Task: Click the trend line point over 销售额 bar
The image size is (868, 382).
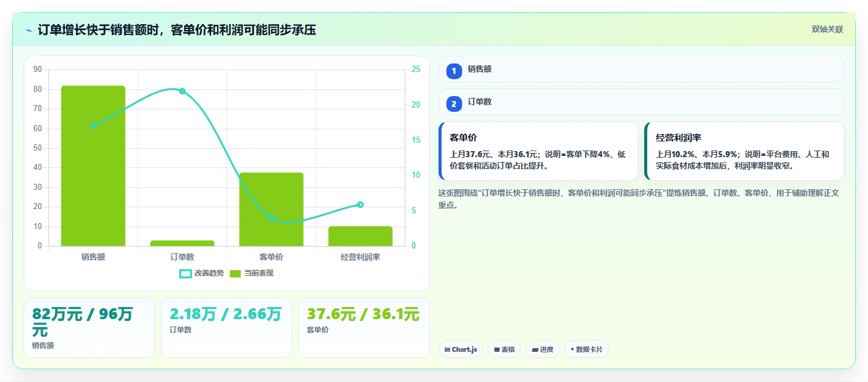Action: [93, 126]
